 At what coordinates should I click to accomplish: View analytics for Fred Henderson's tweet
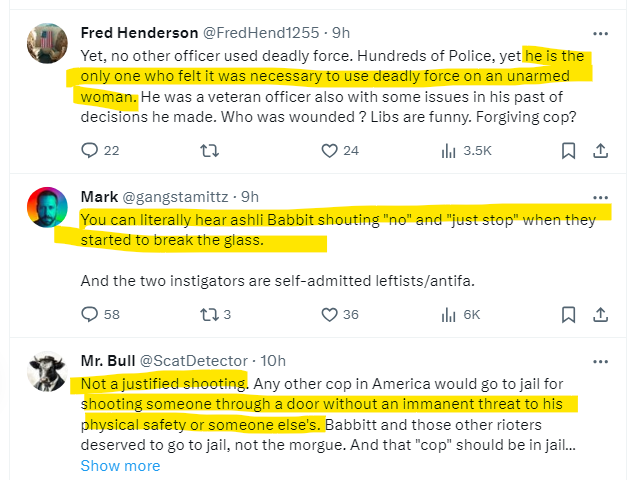(x=449, y=151)
